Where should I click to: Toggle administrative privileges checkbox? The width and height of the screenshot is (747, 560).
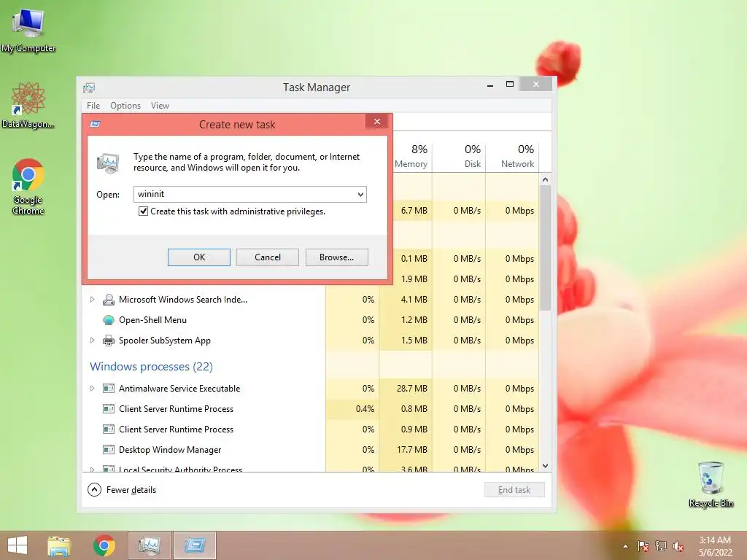[x=143, y=211]
